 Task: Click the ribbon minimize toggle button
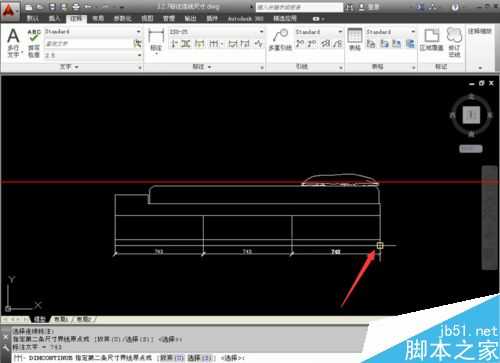[x=316, y=19]
